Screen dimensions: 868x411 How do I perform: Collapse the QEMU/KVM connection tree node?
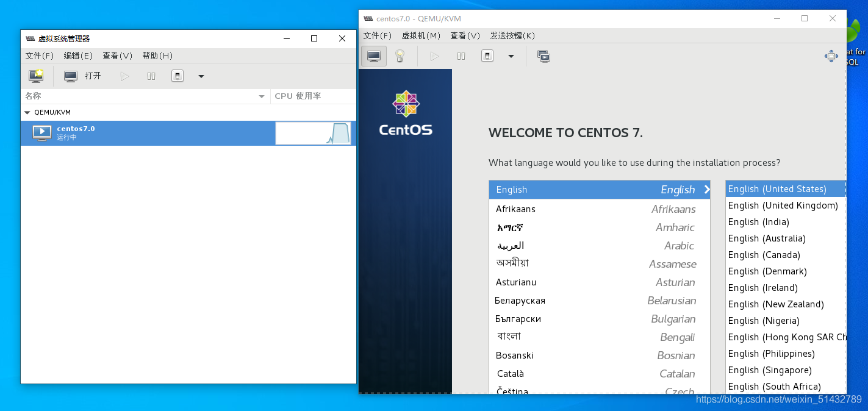[27, 112]
